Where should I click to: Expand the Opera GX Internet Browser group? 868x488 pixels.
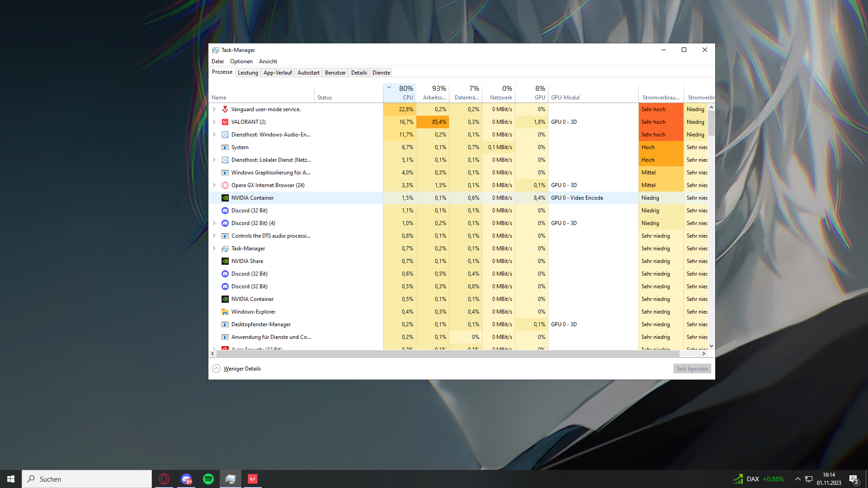point(214,185)
